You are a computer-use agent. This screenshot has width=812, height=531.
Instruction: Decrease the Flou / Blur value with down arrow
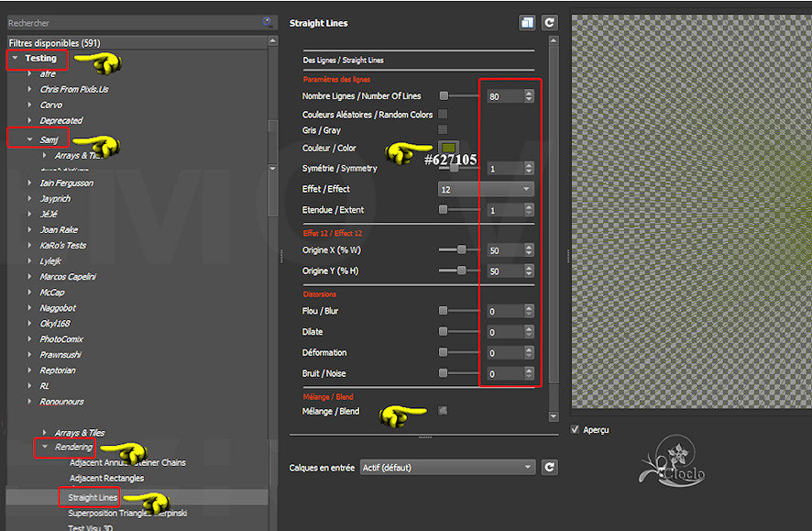529,315
